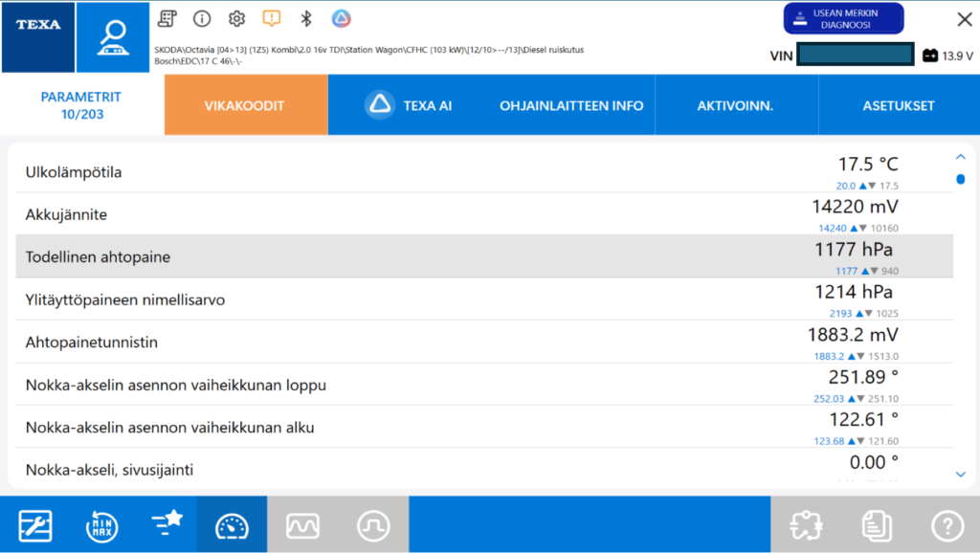Image resolution: width=980 pixels, height=553 pixels.
Task: Click the down chevron of the parameter list
Action: point(961,475)
